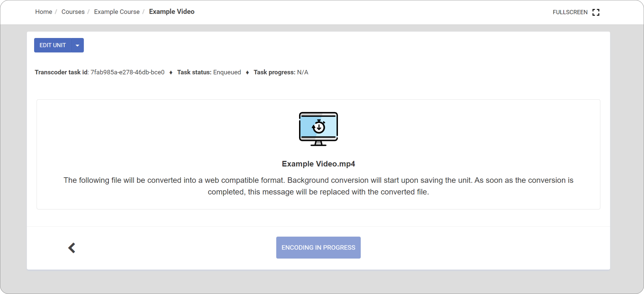
Task: Open the Courses breadcrumb link
Action: [73, 12]
